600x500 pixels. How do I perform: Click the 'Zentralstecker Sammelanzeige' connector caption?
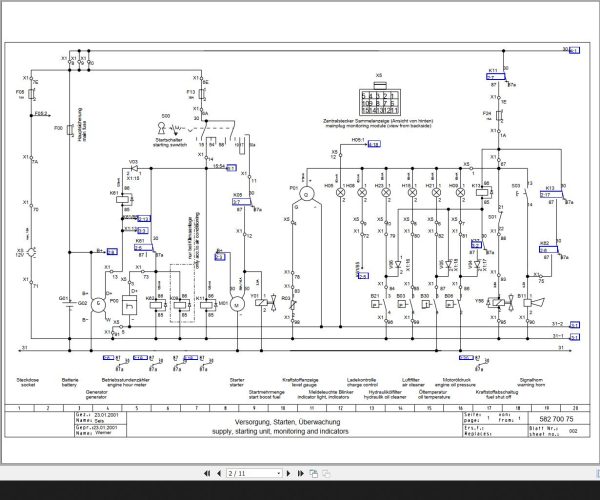(x=378, y=123)
